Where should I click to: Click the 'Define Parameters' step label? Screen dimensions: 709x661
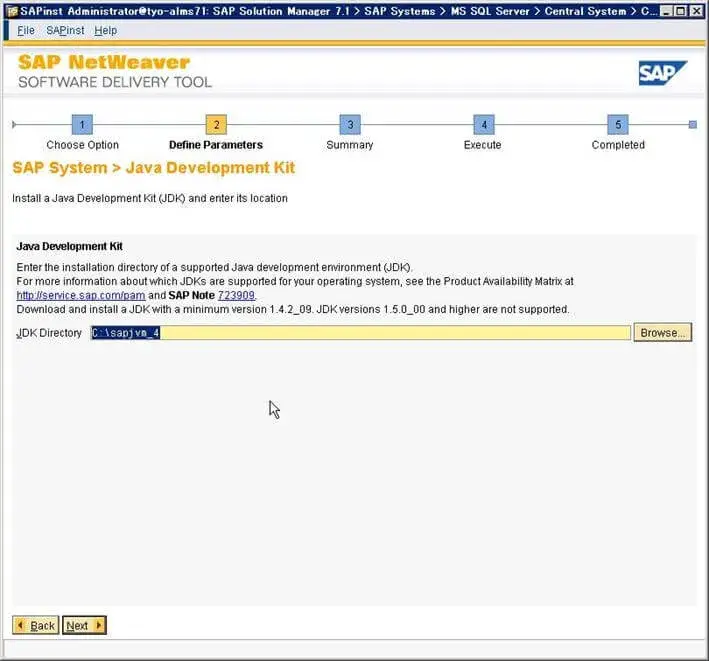216,145
